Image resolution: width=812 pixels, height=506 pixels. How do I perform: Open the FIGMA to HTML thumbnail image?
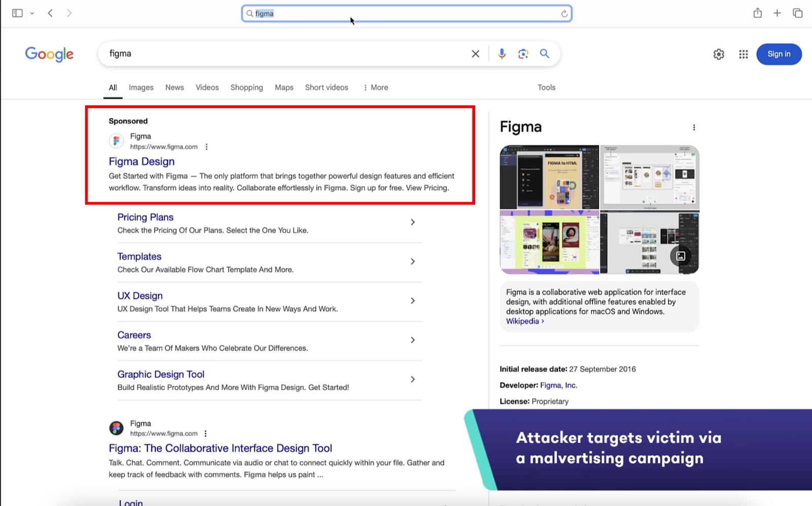(549, 177)
